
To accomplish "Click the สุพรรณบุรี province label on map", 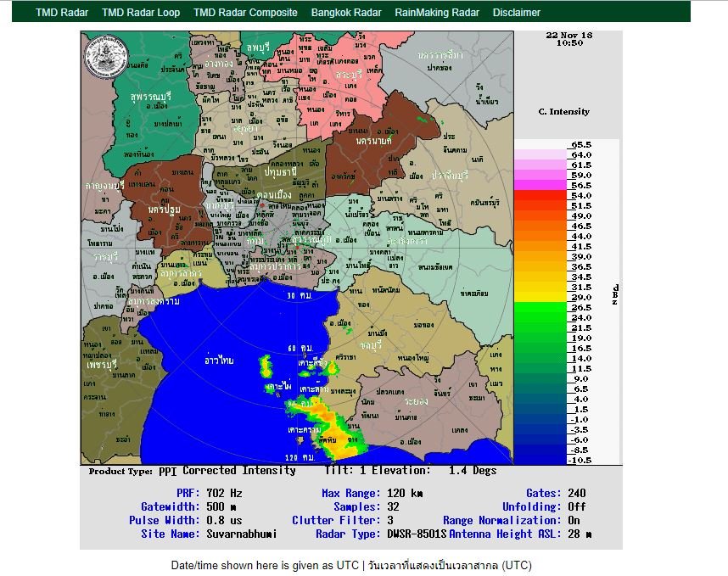I will 151,97.
